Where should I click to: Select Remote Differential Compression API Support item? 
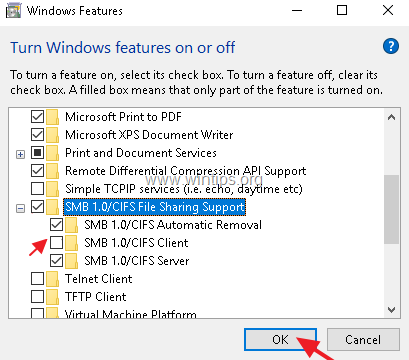(x=185, y=171)
